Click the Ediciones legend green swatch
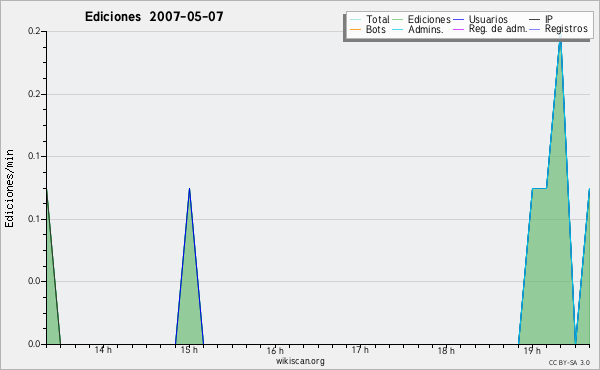 [398, 20]
